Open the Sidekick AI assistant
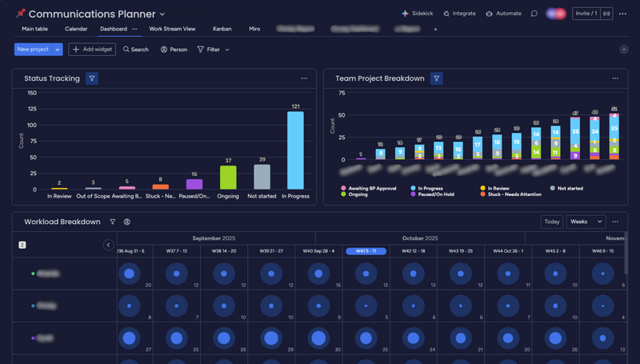Image resolution: width=640 pixels, height=364 pixels. [x=417, y=14]
